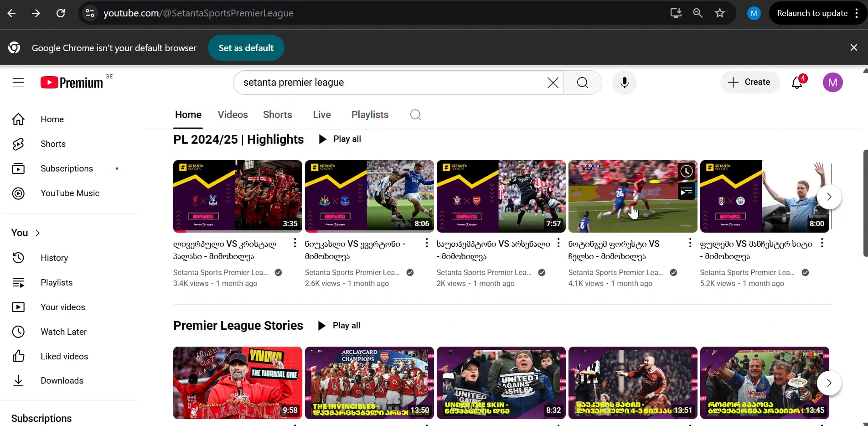Image resolution: width=868 pixels, height=426 pixels.
Task: Open YouTube Music from the sidebar
Action: pos(71,193)
